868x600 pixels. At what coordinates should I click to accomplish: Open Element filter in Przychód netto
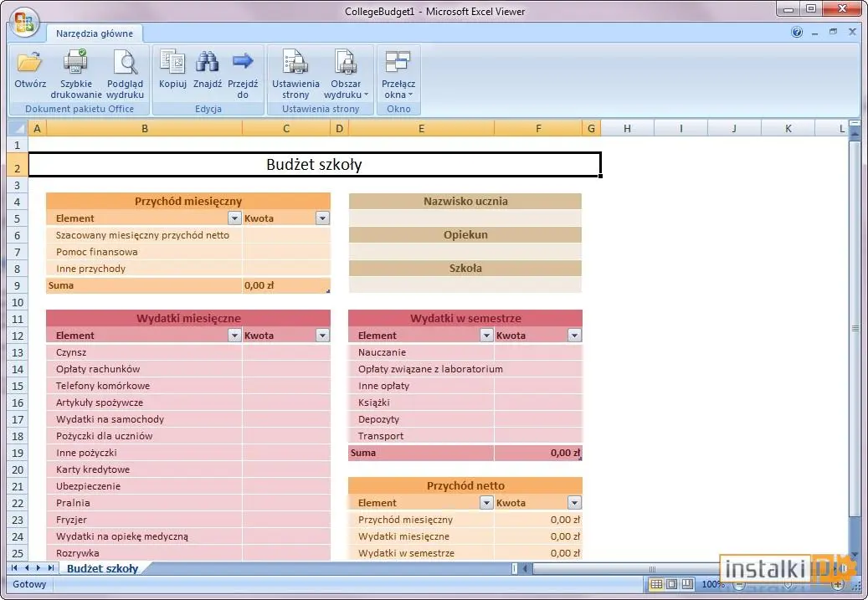point(486,503)
